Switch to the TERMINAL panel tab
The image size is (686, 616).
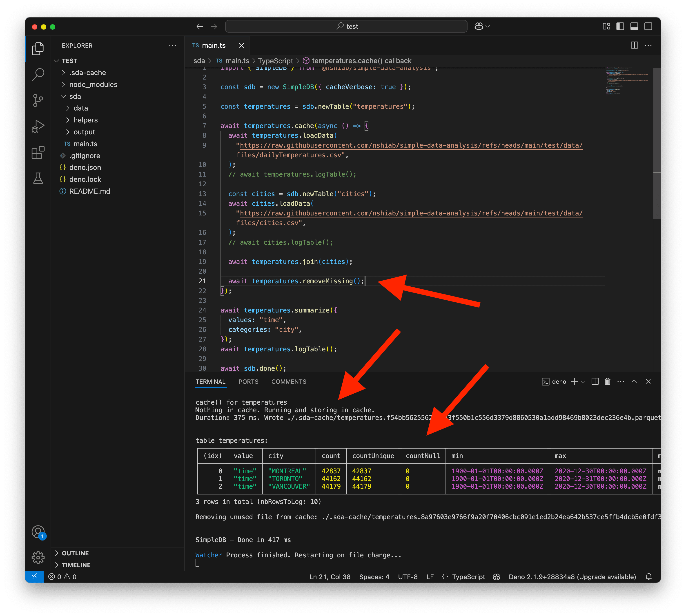pos(210,382)
